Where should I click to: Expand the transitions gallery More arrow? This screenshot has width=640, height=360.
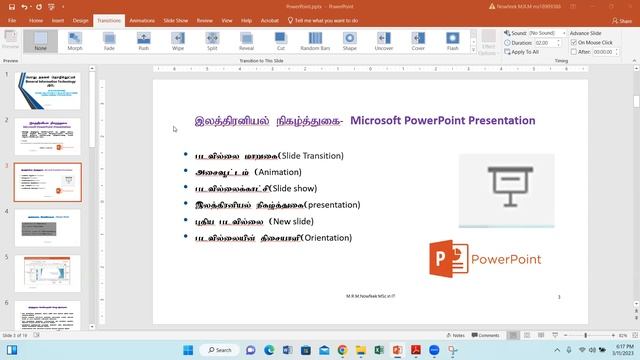pyautogui.click(x=473, y=50)
